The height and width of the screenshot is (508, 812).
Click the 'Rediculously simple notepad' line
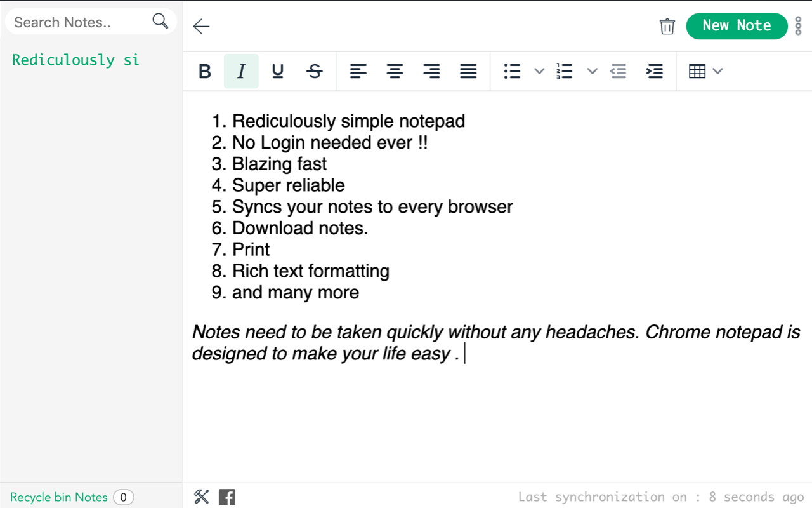pos(348,121)
